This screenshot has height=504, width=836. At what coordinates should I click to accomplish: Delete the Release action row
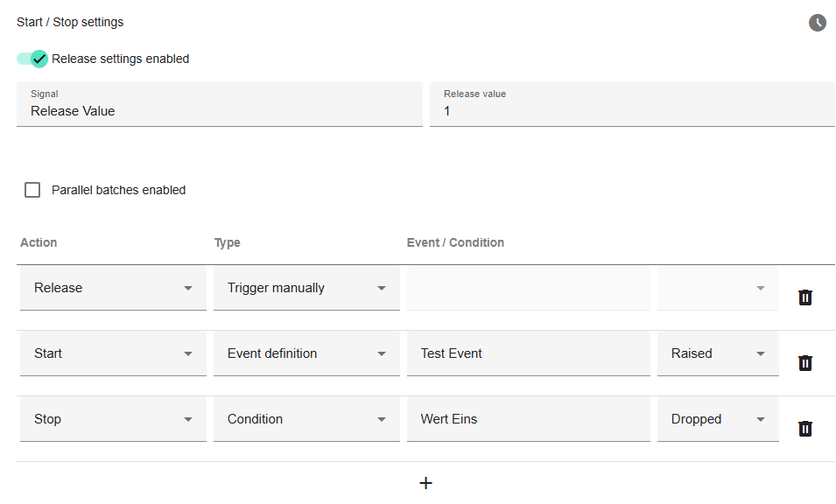(x=805, y=297)
